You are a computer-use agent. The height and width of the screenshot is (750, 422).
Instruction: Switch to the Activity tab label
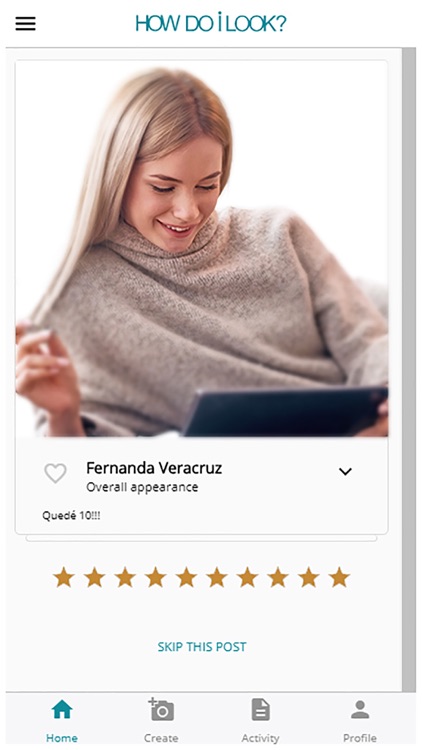pos(260,738)
